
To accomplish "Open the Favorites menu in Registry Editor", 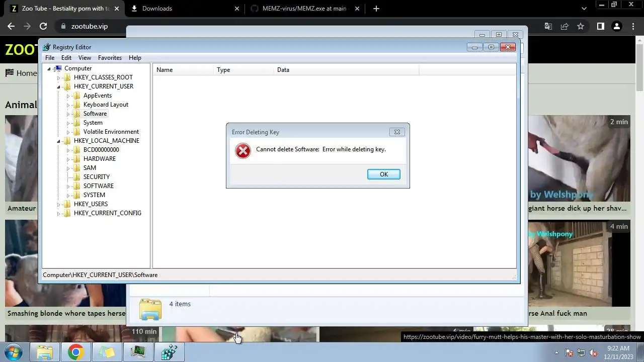I will 110,58.
